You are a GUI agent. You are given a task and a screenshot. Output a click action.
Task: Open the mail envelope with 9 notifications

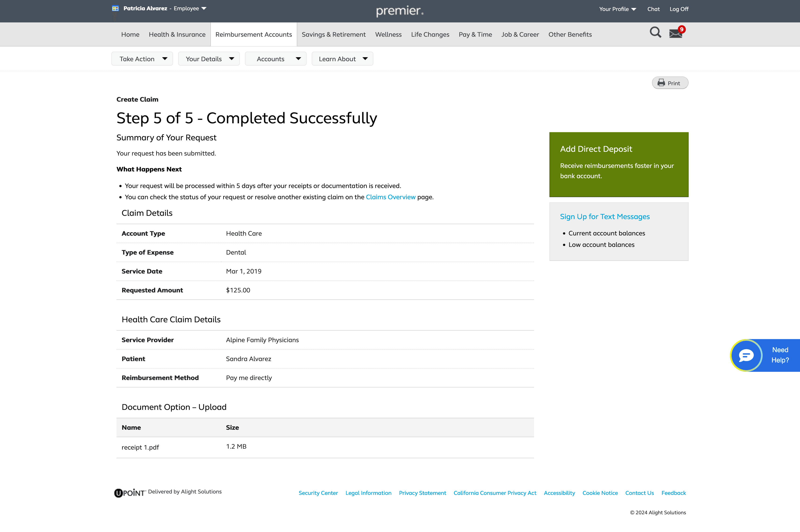(676, 33)
